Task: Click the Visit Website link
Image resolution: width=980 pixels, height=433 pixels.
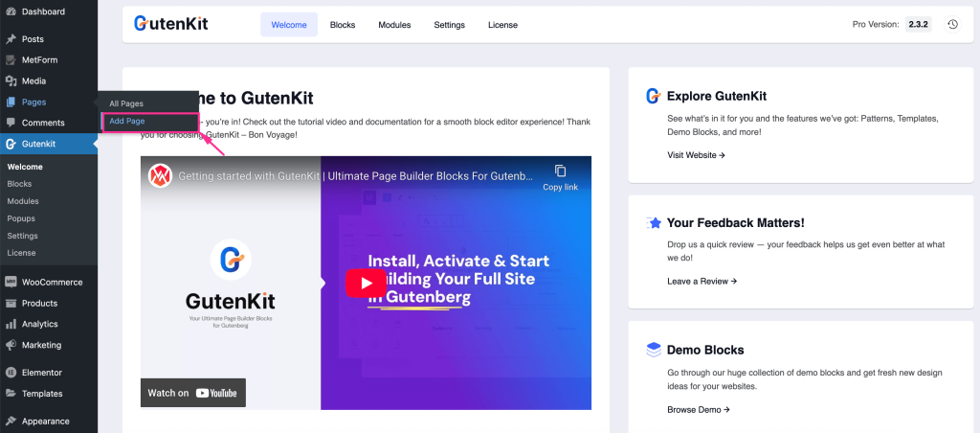Action: (696, 154)
